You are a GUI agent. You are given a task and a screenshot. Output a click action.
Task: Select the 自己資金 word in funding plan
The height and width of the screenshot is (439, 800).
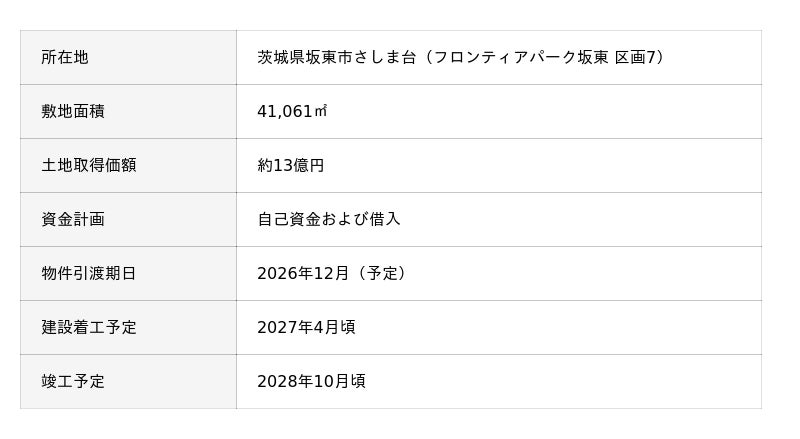click(289, 220)
